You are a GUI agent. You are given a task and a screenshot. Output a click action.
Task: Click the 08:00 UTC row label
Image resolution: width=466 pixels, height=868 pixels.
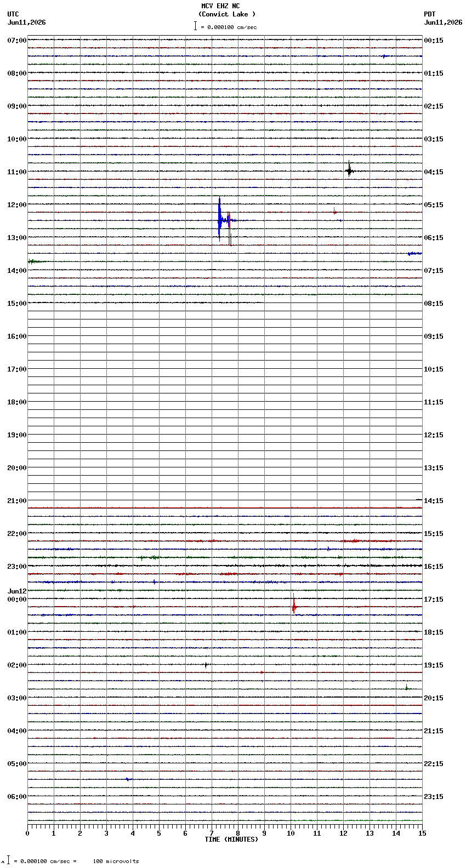(17, 73)
